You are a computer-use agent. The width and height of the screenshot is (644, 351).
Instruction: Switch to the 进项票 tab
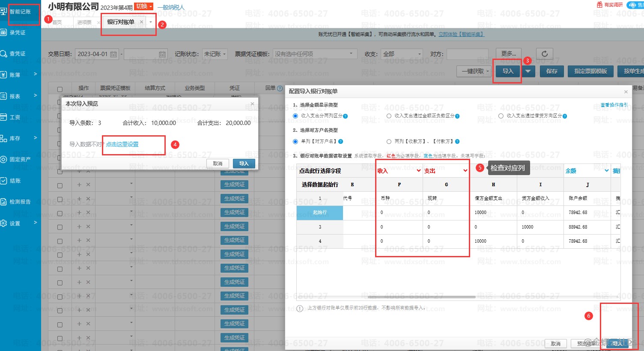click(x=84, y=22)
